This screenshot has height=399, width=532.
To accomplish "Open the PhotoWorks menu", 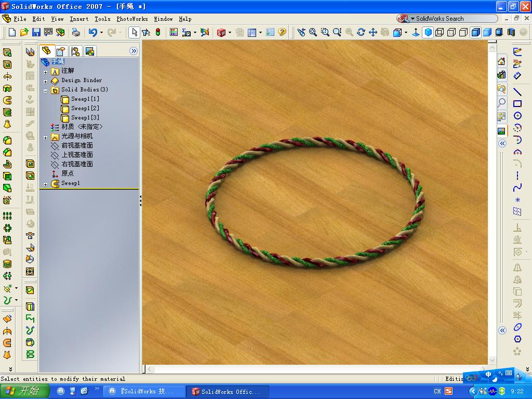I will tap(132, 19).
